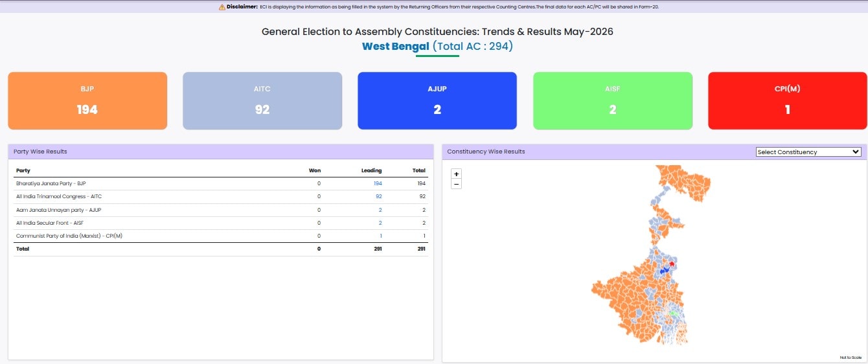
Task: Zoom out the map with minus button
Action: 457,184
